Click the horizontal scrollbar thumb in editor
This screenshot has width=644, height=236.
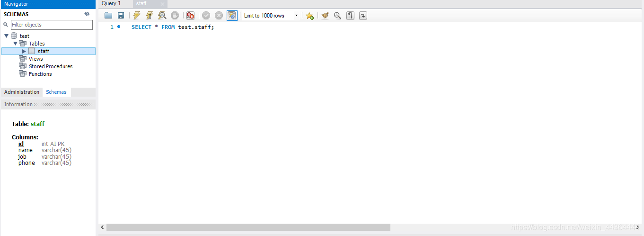[248, 227]
